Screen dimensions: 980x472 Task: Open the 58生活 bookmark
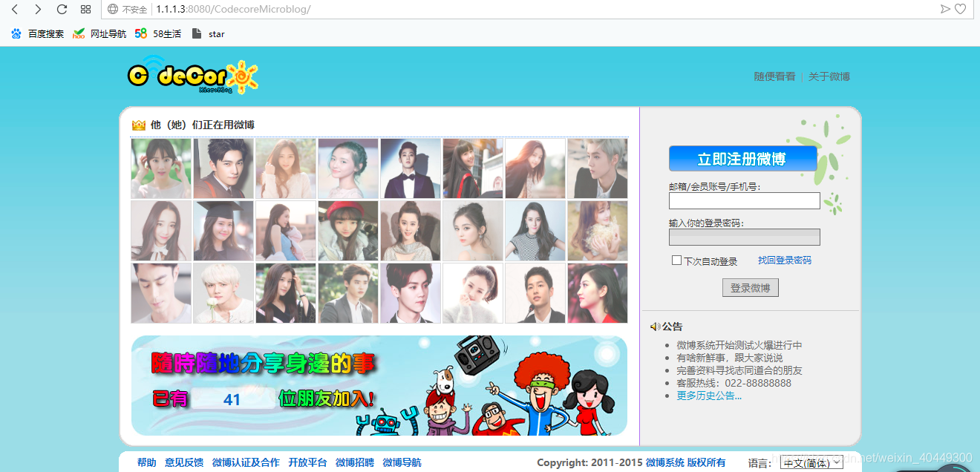click(158, 33)
